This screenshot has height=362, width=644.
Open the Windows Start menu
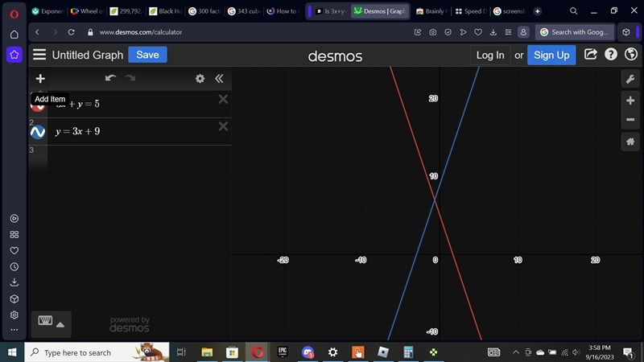(x=12, y=352)
